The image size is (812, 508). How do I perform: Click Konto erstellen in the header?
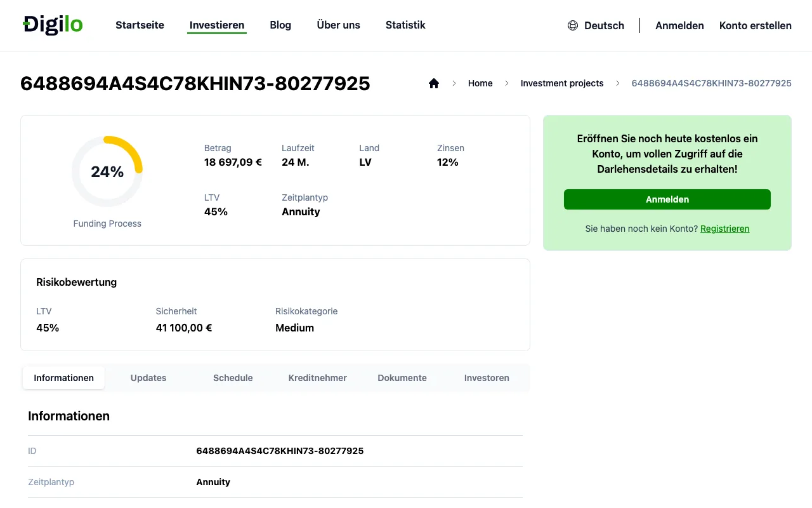[x=756, y=25]
